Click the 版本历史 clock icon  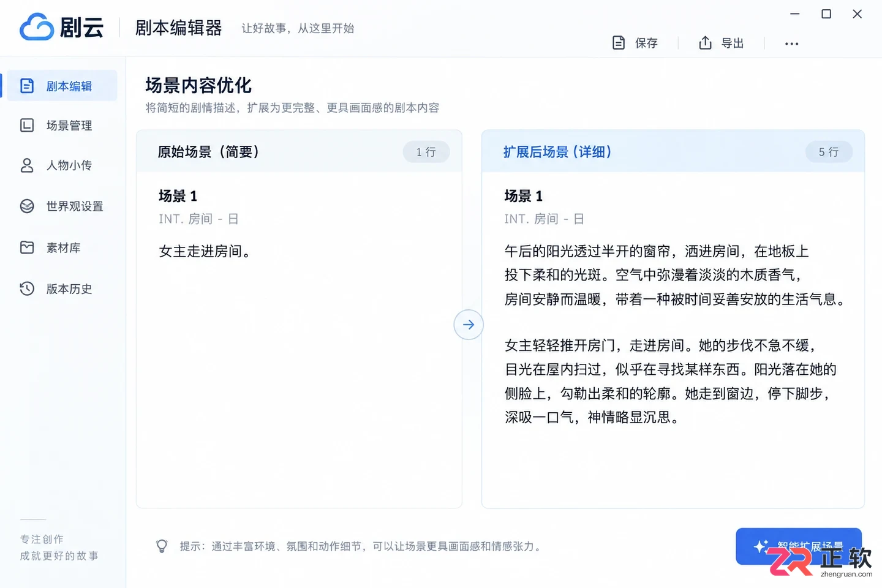(x=27, y=288)
